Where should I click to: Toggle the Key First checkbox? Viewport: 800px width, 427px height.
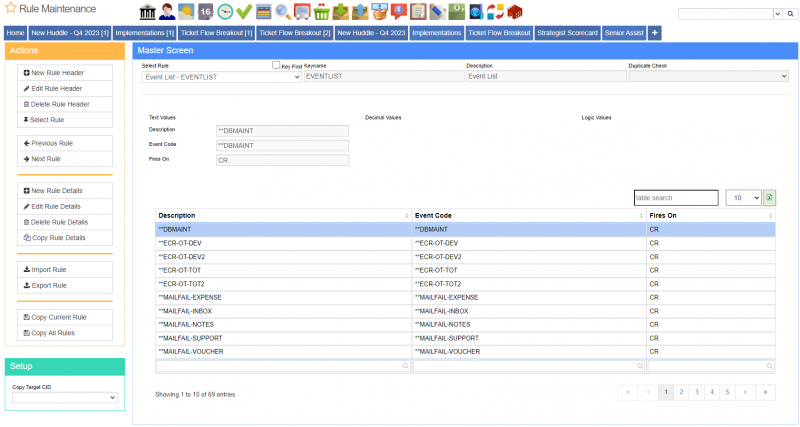click(276, 65)
